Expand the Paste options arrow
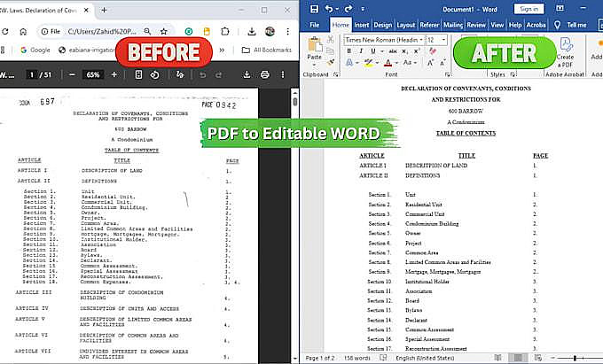Image resolution: width=603 pixels, height=364 pixels. 314,65
